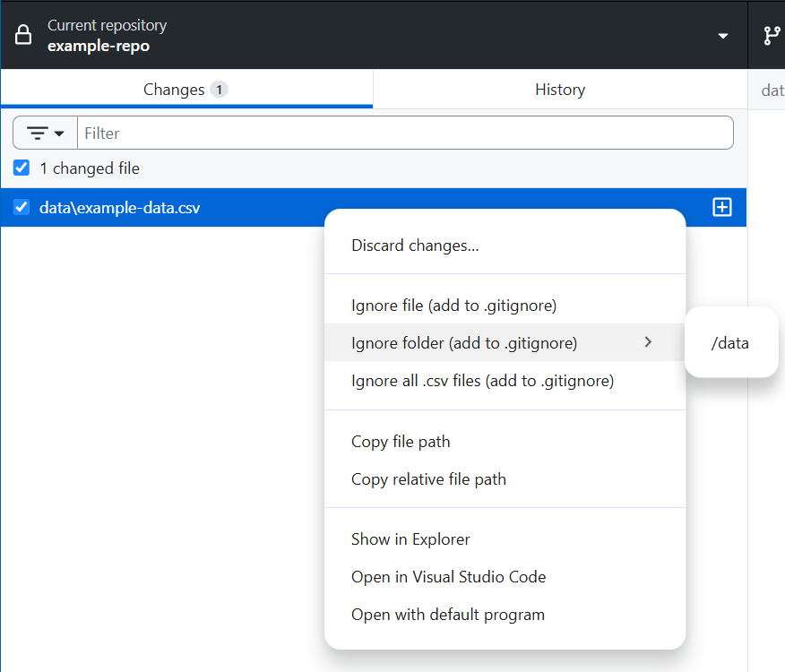Click /data in the submenu
Screen dimensions: 785x672
point(729,342)
